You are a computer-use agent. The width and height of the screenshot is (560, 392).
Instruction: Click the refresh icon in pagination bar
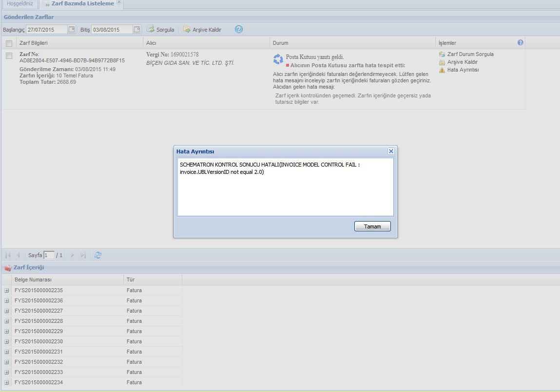tap(98, 255)
